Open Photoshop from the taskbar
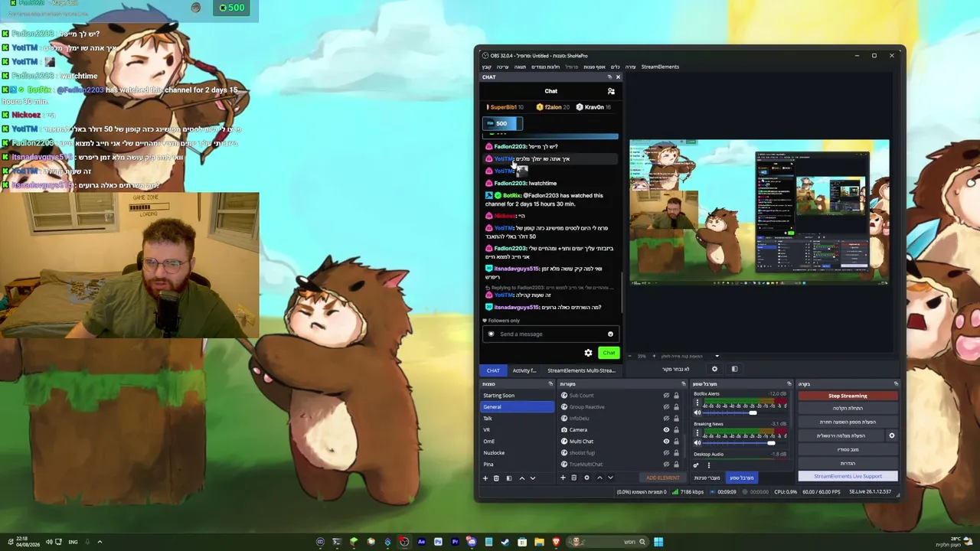This screenshot has height=551, width=980. click(438, 542)
